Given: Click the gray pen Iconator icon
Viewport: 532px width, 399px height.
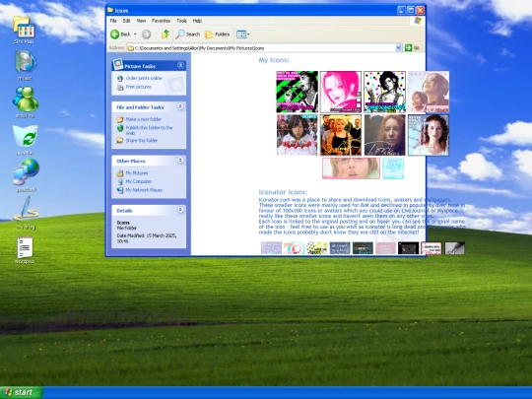Looking at the screenshot, I should (454, 248).
